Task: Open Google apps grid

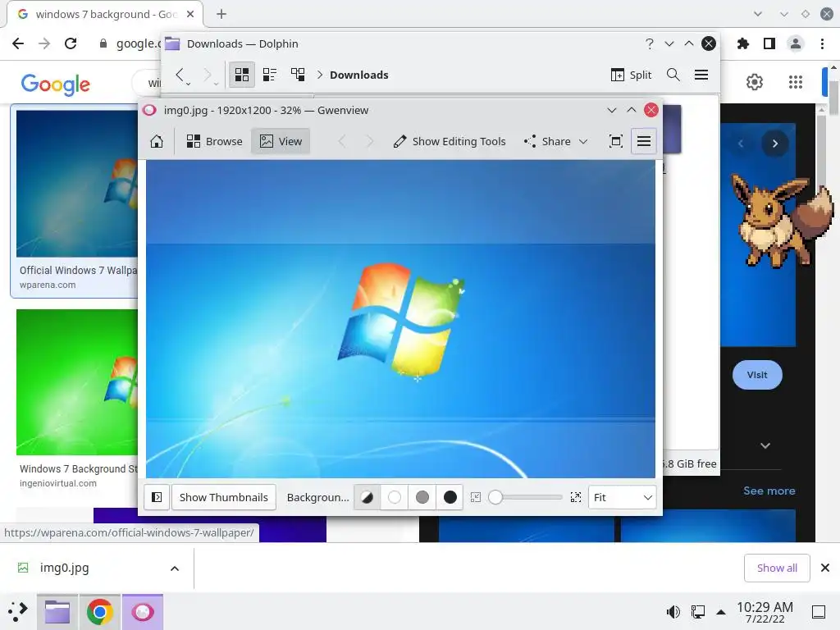Action: pos(796,82)
